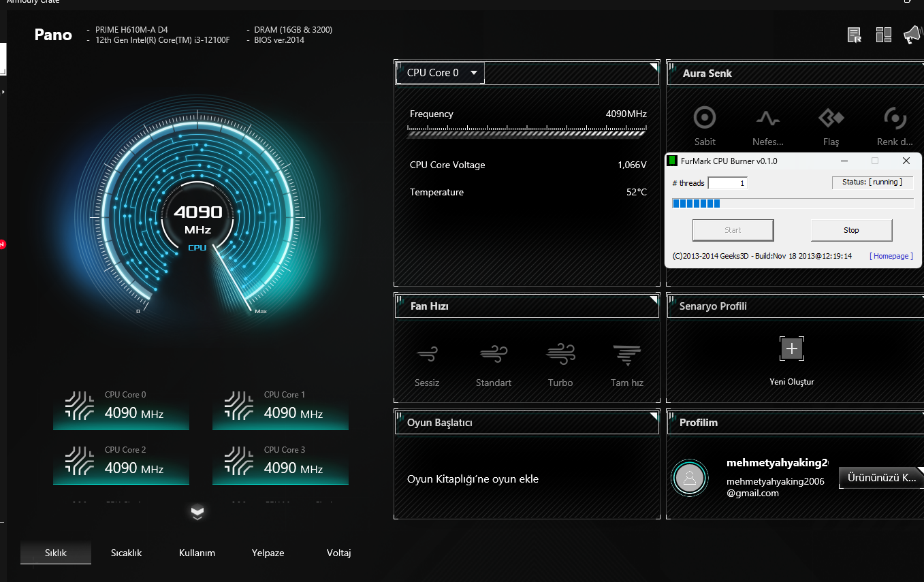Click the mehmetyahyaking2006 @gmail.com email text
924x582 pixels.
point(776,487)
